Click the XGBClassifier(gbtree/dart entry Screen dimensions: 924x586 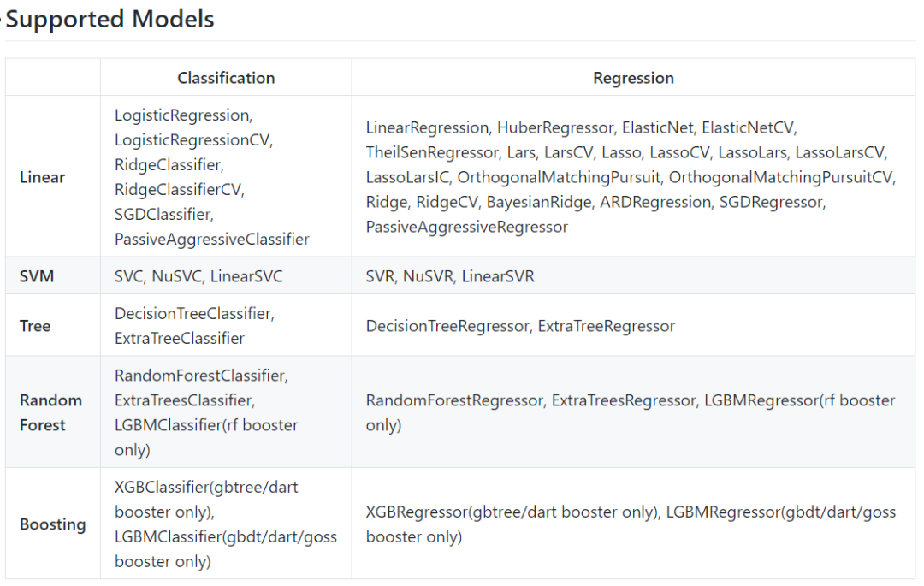pyautogui.click(x=206, y=487)
